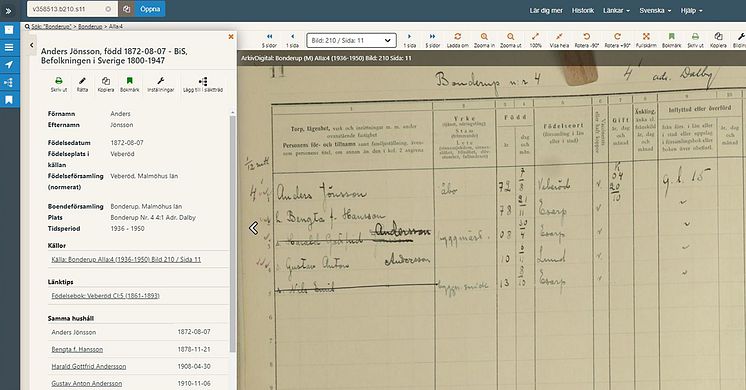746x390 pixels.
Task: Click Lägg till i släktträd icon
Action: [x=203, y=81]
